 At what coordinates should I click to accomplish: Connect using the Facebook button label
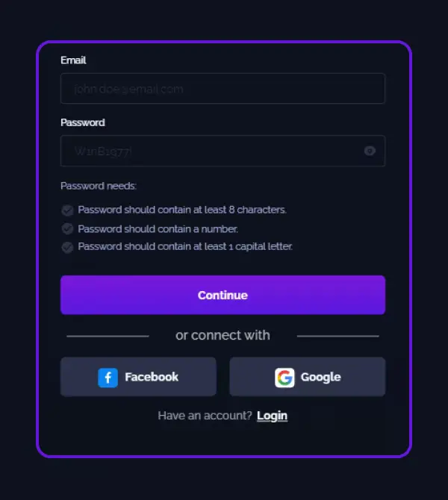(x=152, y=377)
